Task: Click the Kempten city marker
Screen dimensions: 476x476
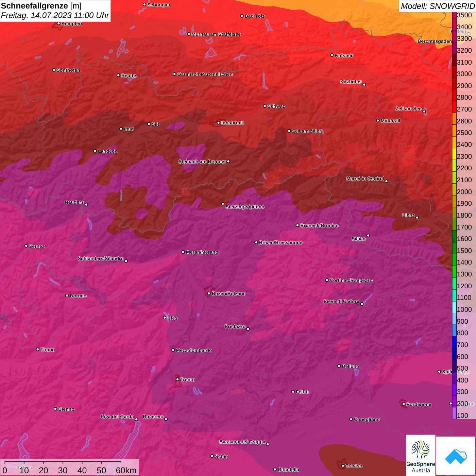Action: (x=58, y=23)
